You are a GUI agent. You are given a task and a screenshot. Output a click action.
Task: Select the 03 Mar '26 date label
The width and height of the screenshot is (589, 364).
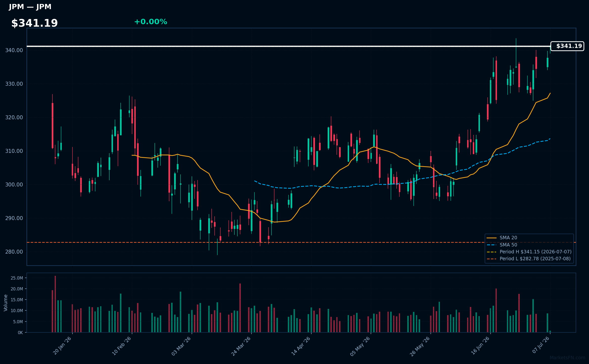(181, 346)
